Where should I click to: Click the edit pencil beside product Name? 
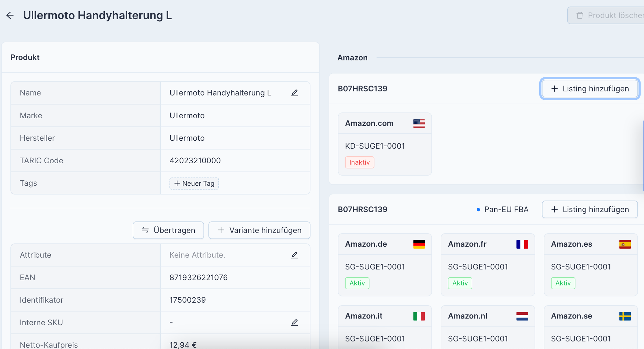point(295,93)
